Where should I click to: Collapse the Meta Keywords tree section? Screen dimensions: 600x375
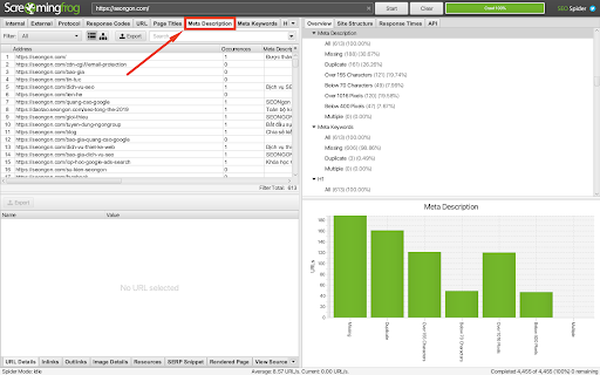(314, 127)
